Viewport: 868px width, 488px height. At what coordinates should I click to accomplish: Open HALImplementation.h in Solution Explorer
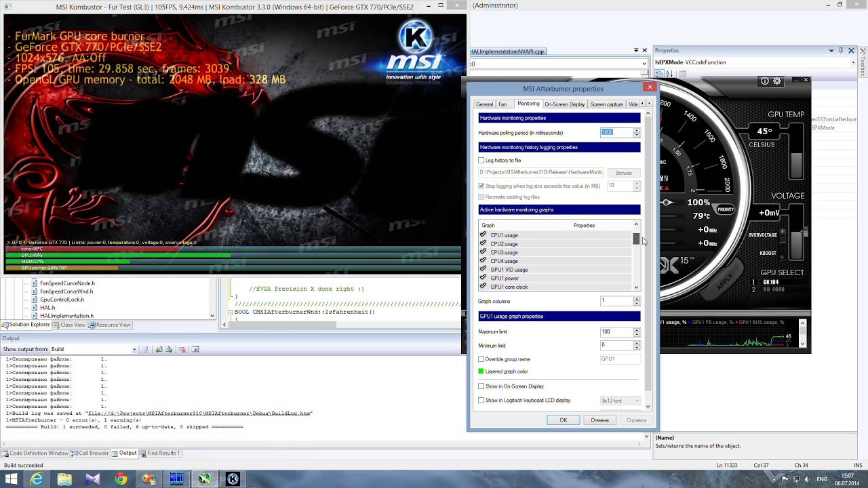tap(66, 316)
